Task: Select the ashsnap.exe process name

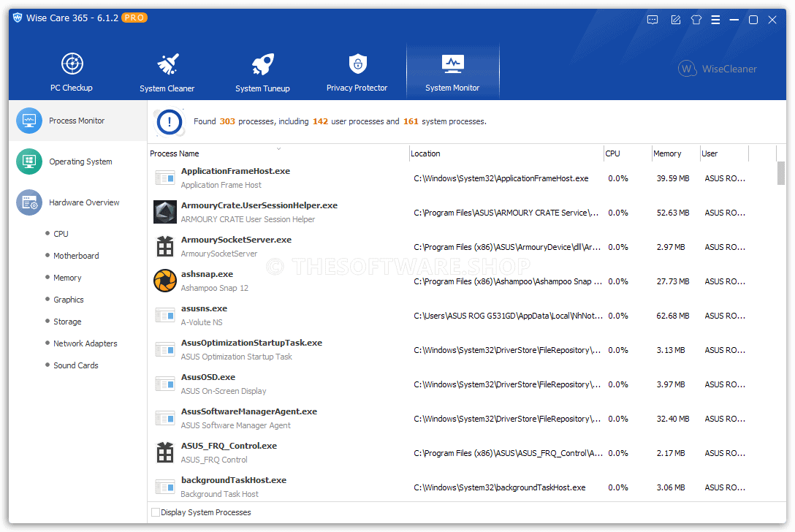Action: pos(207,274)
